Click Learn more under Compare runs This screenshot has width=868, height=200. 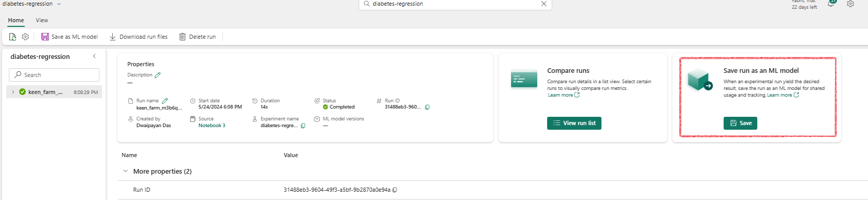[x=564, y=95]
